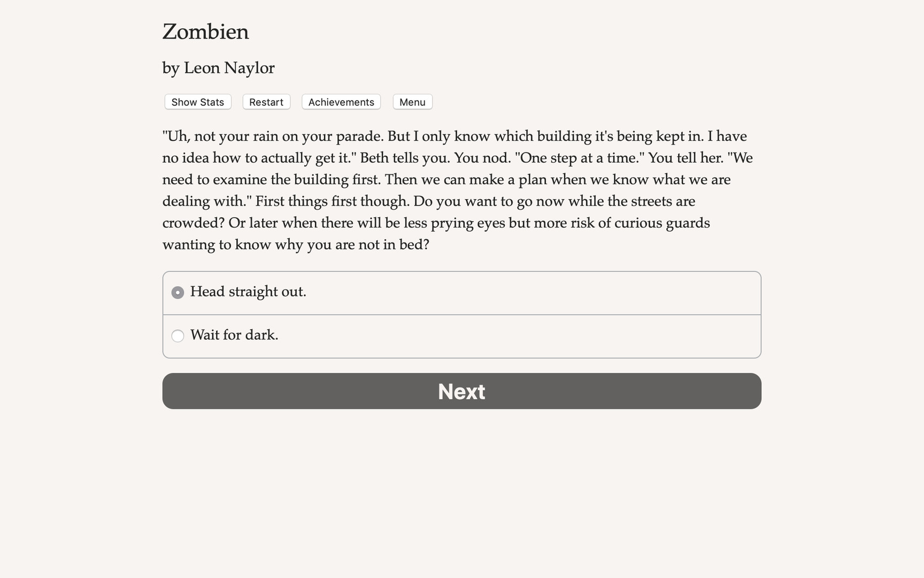This screenshot has width=924, height=578.
Task: Click the Show Stats button label
Action: (x=197, y=102)
